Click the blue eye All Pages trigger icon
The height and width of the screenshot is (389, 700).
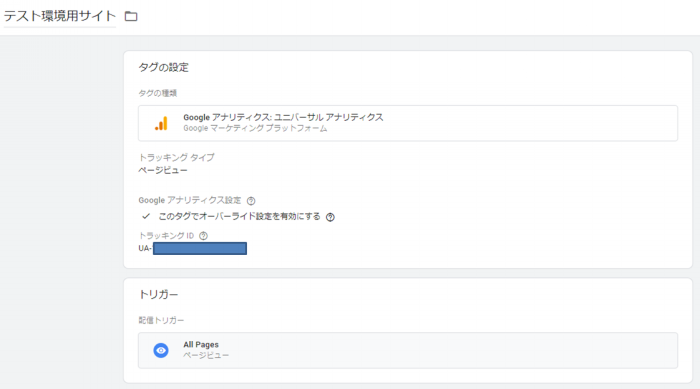pyautogui.click(x=161, y=351)
